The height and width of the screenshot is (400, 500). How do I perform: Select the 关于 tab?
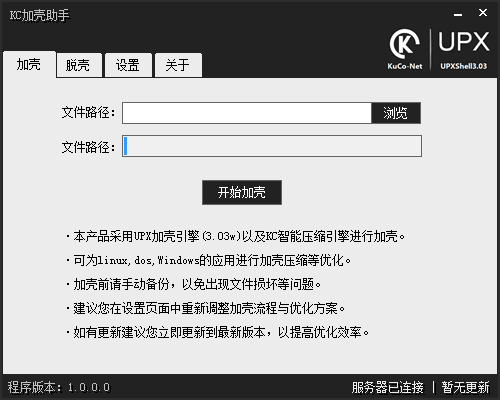pos(178,65)
